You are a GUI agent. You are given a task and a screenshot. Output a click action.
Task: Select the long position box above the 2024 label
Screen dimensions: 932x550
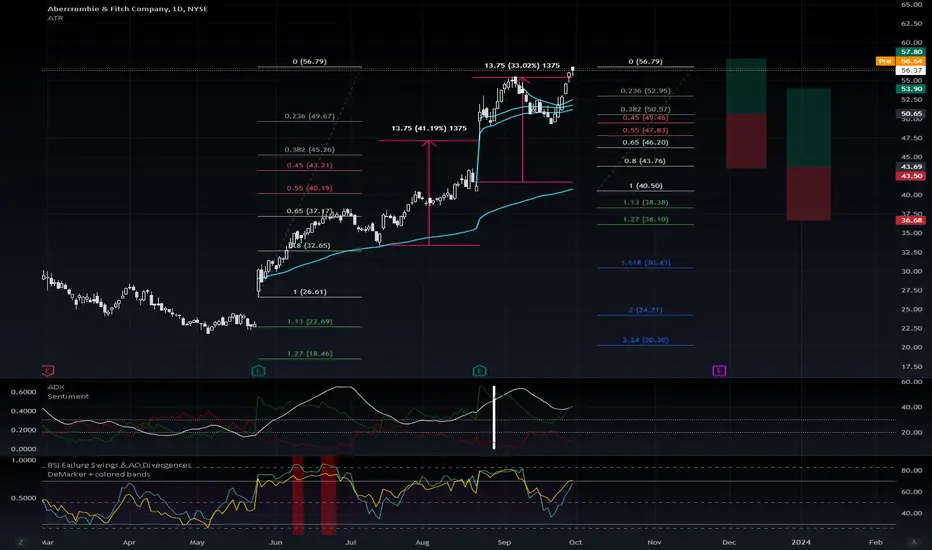[808, 155]
